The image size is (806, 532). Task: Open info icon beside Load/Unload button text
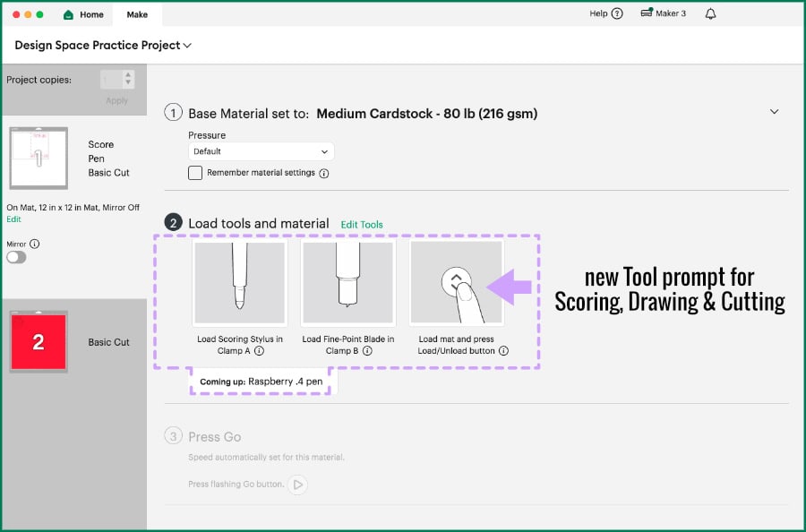click(503, 351)
